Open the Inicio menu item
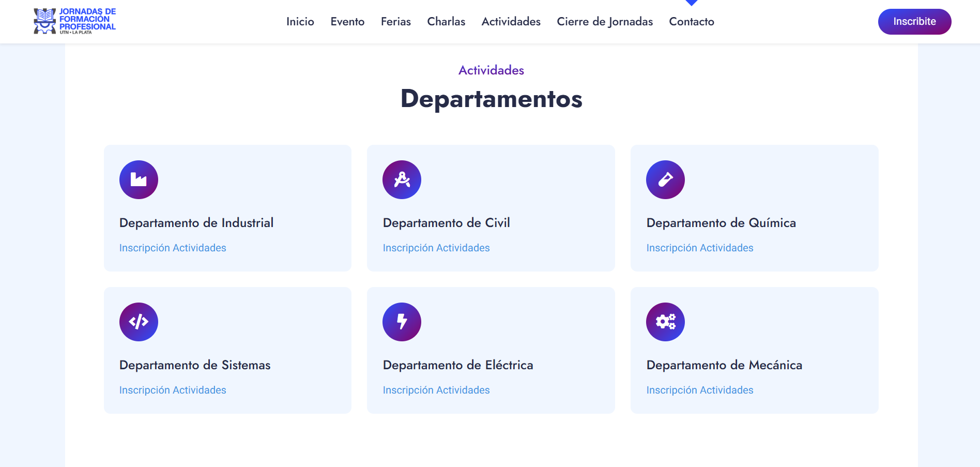 (x=300, y=22)
